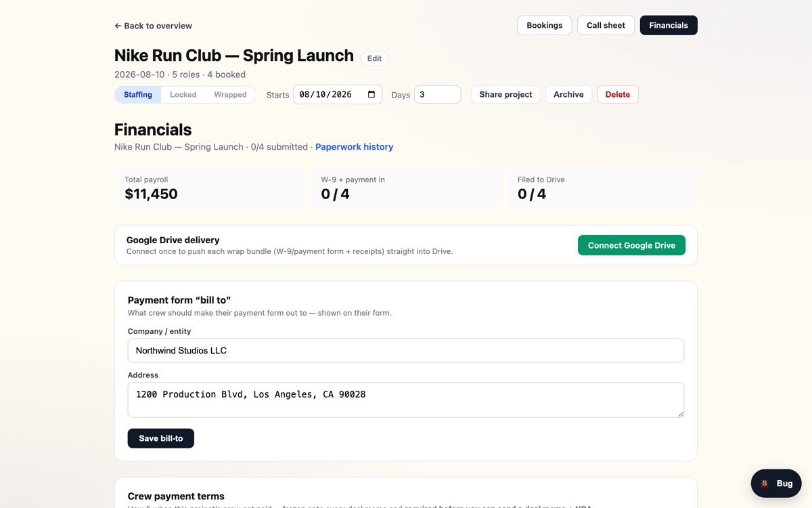Switch to Call sheet tab

tap(606, 25)
